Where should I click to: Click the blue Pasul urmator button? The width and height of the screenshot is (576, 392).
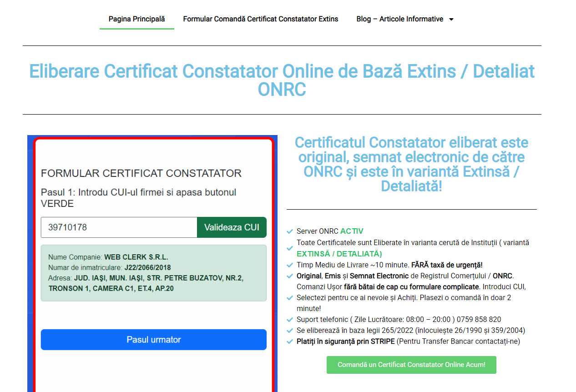click(153, 339)
